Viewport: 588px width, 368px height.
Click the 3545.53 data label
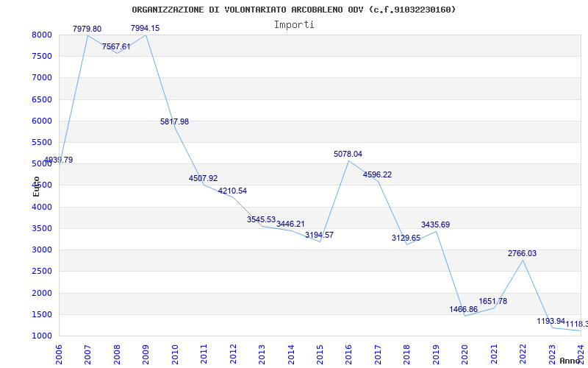[262, 219]
